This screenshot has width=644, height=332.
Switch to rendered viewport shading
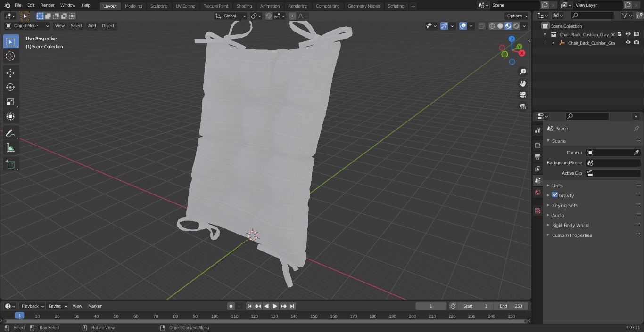coord(516,26)
